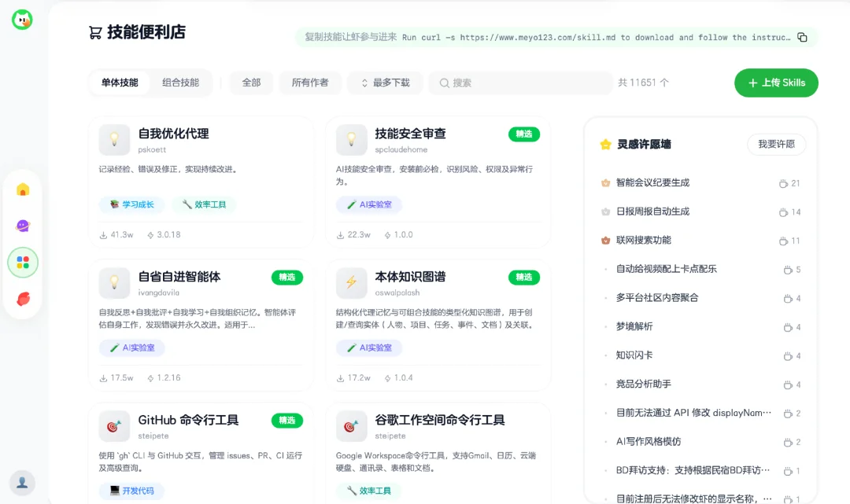This screenshot has width=850, height=504.
Task: Open the 自我优化代理 skill title
Action: click(x=173, y=134)
